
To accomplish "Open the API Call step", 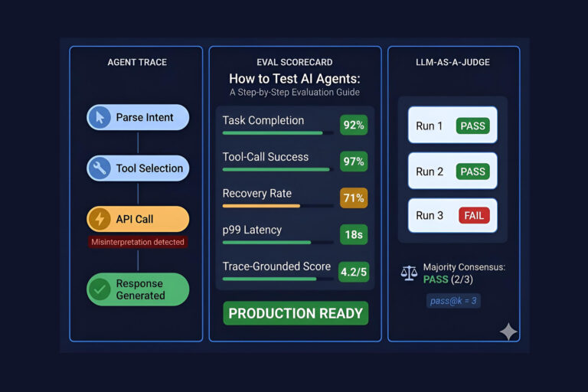I will pos(138,219).
